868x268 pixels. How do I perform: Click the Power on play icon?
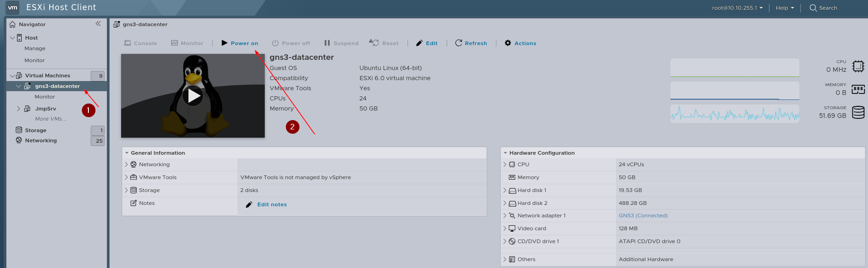pos(224,43)
